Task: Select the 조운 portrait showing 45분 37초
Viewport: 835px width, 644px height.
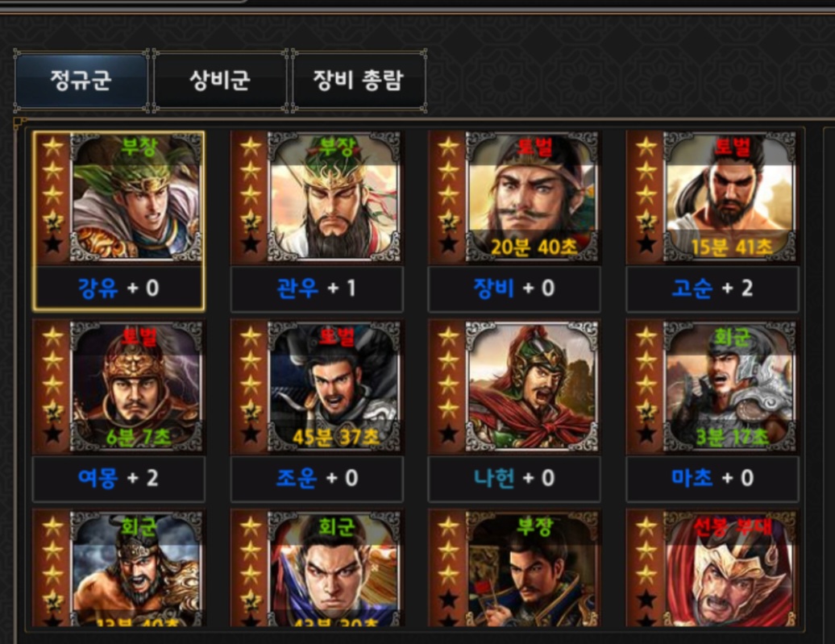Action: coord(334,387)
